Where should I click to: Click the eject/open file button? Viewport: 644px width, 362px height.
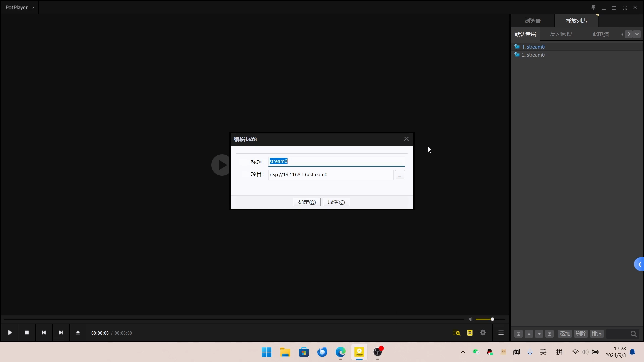(x=78, y=333)
